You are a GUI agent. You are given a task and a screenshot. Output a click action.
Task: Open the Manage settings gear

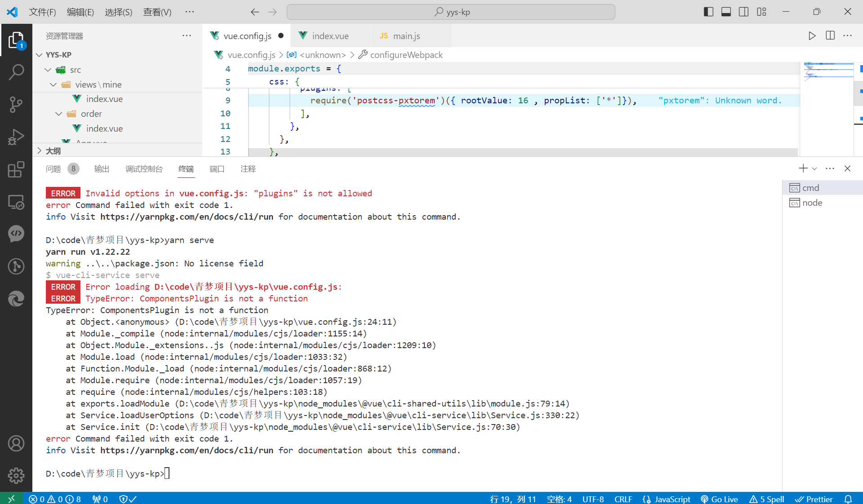point(16,475)
